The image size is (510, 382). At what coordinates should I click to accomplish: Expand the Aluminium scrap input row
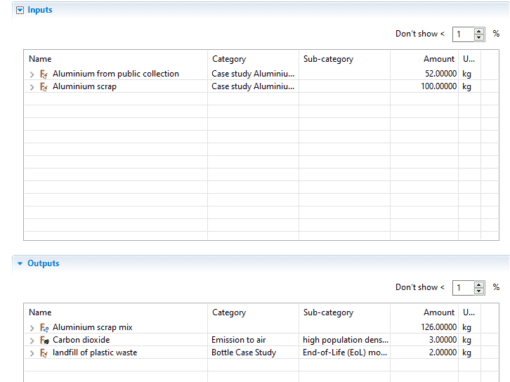click(x=32, y=87)
